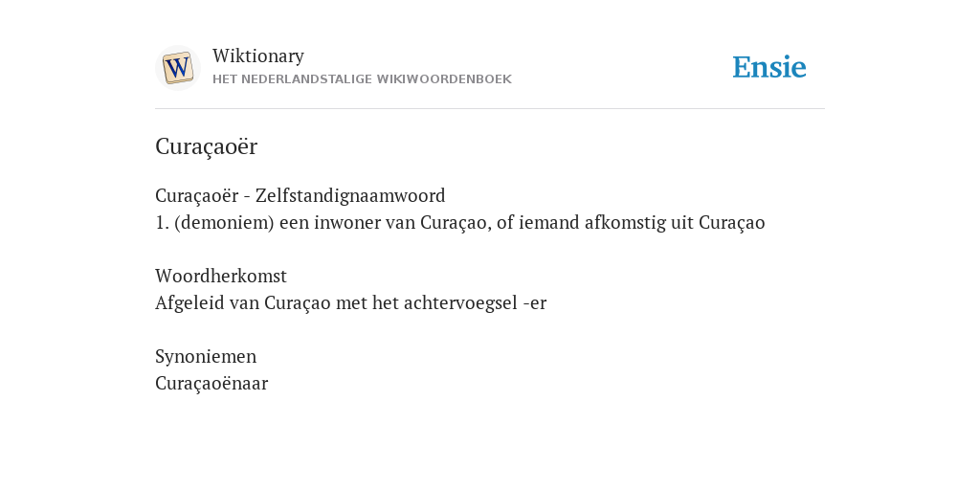980x490 pixels.
Task: Open the Ensie logo link
Action: 769,67
